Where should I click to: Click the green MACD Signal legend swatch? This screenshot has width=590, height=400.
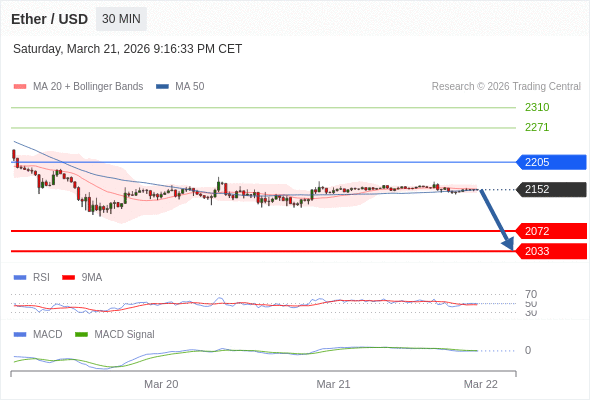[81, 335]
